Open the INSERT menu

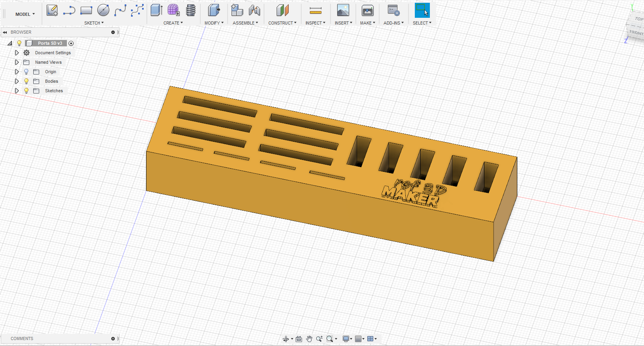(x=343, y=23)
